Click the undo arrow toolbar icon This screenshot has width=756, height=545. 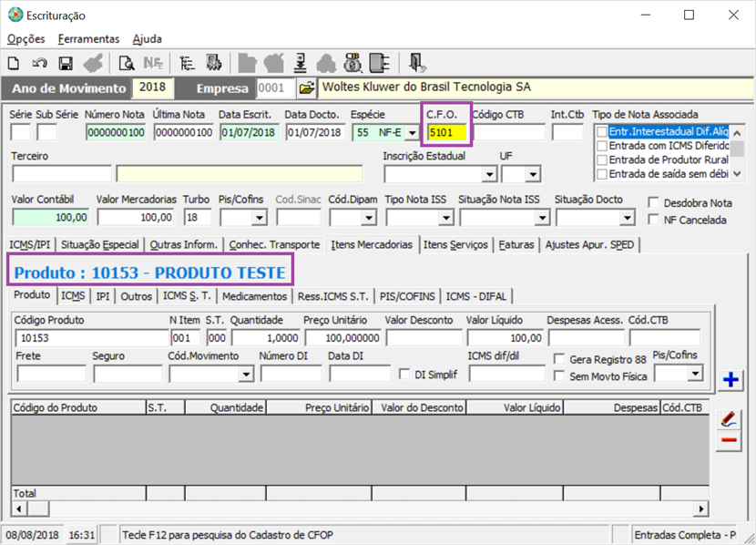pyautogui.click(x=39, y=63)
